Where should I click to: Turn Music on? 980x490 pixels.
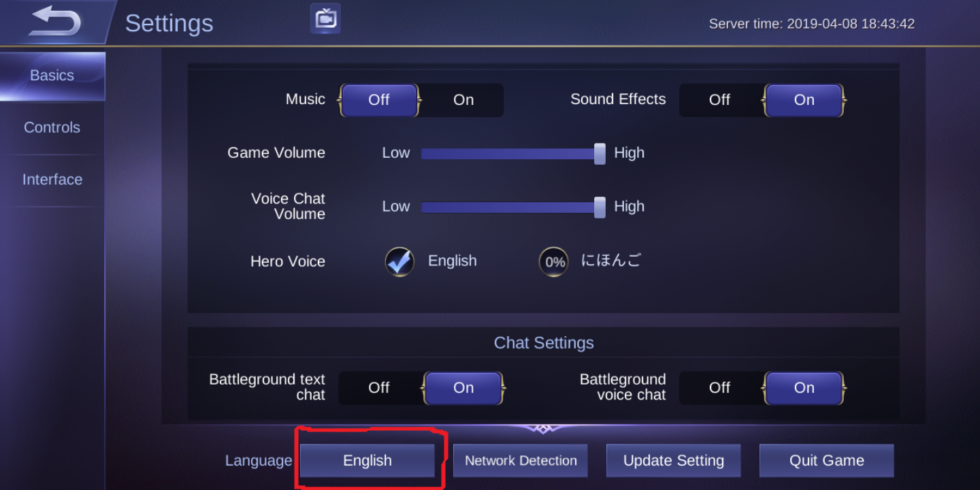click(x=463, y=100)
